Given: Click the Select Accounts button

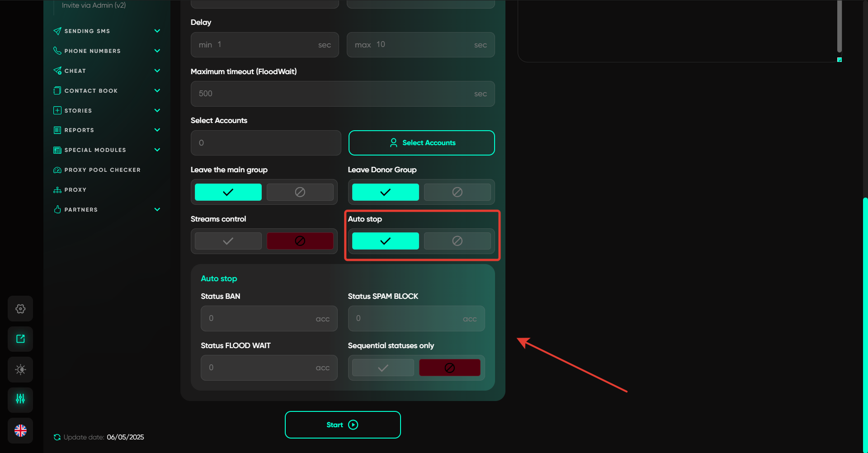Looking at the screenshot, I should [421, 143].
